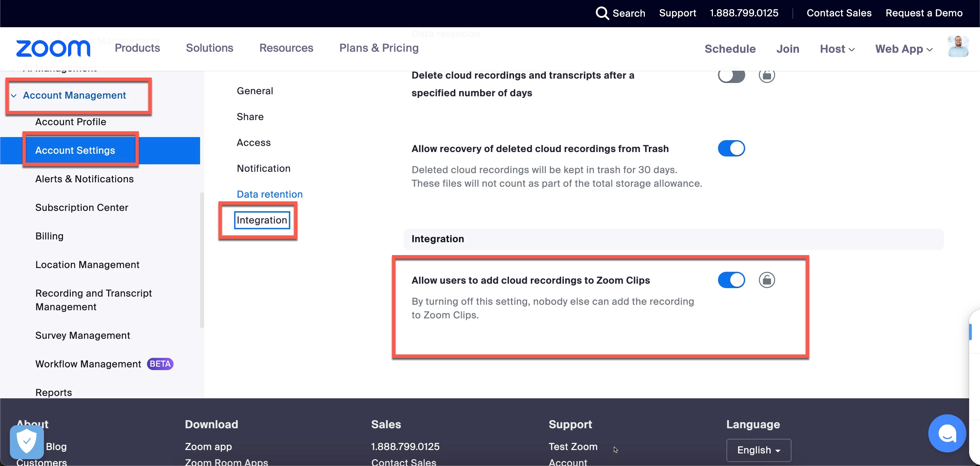980x466 pixels.
Task: Disable recovery of deleted recordings from Trash
Action: [x=731, y=148]
